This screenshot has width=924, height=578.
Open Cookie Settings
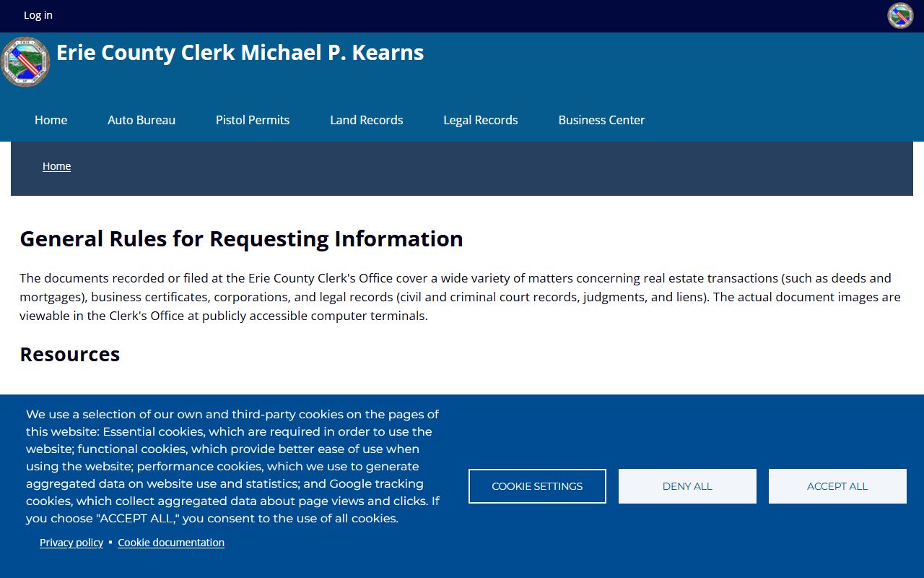(x=537, y=486)
